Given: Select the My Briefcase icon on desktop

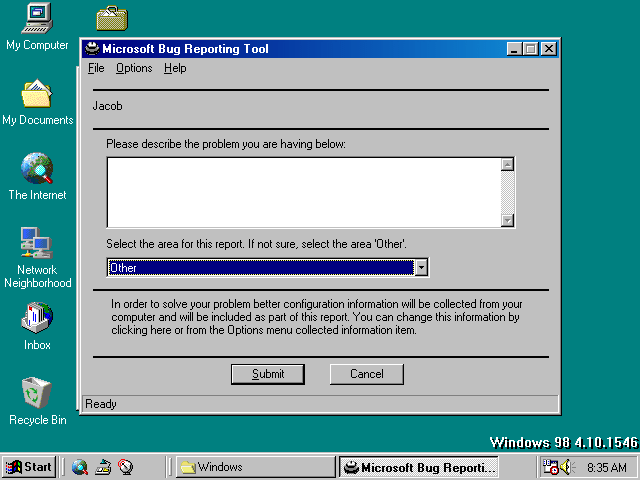Looking at the screenshot, I should pyautogui.click(x=112, y=18).
